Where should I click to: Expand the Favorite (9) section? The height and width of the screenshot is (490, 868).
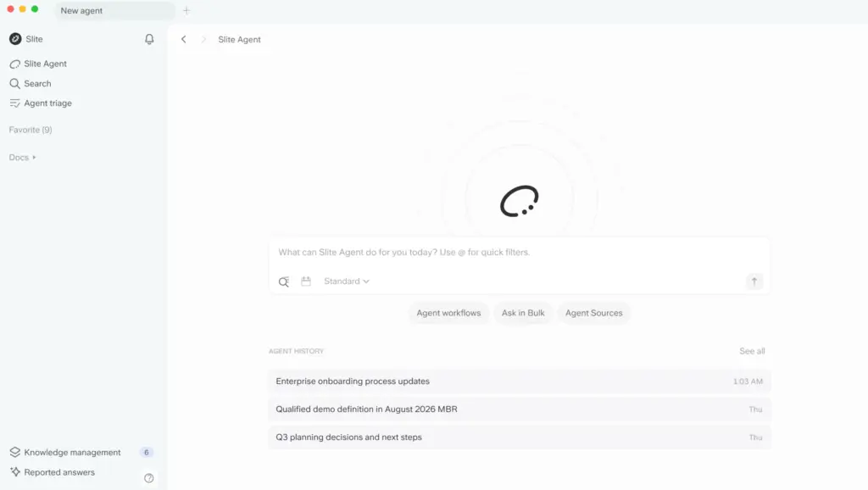(x=31, y=130)
